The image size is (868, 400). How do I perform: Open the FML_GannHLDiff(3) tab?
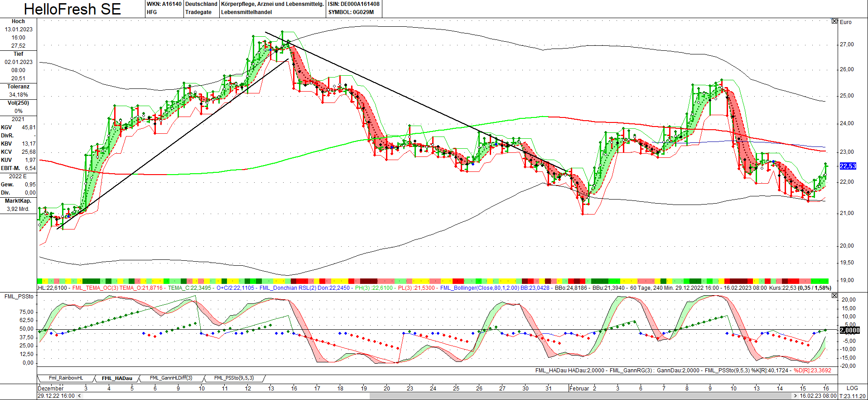coord(171,378)
